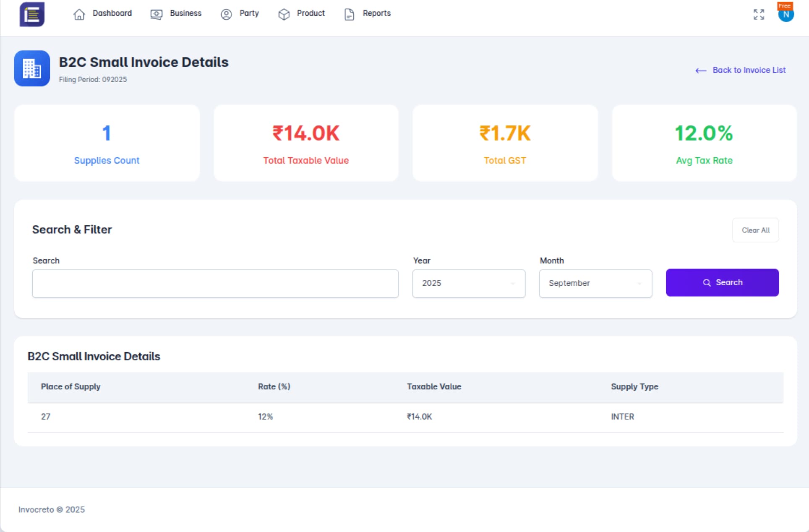Viewport: 809px width, 532px height.
Task: Focus the Search text input field
Action: point(215,284)
